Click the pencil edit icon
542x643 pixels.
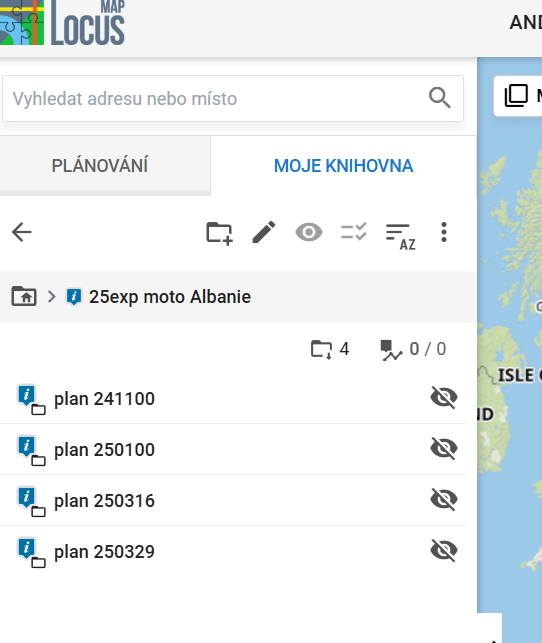(x=264, y=232)
